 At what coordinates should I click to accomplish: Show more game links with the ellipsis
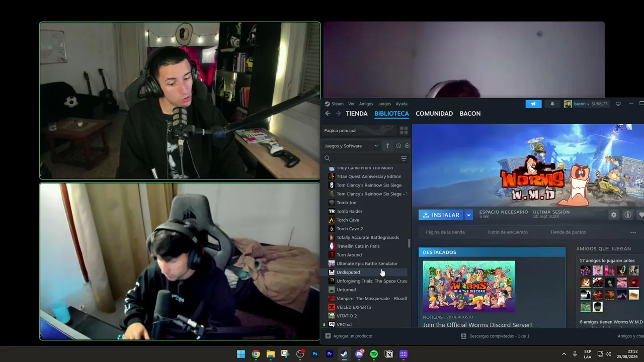click(633, 232)
